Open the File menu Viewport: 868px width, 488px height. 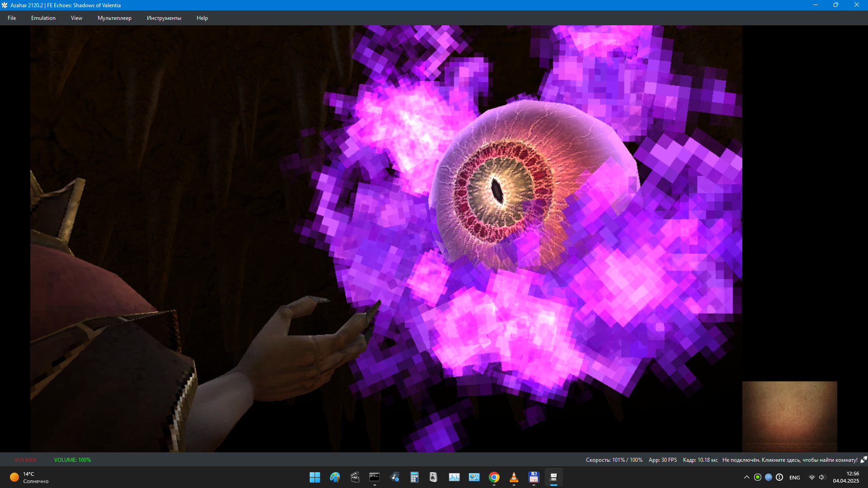coord(12,18)
